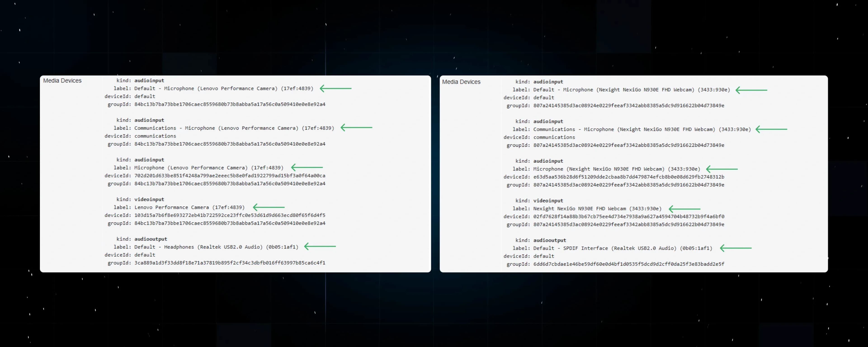Click green arrow beside Communications Lenovo microphone label
This screenshot has height=347, width=868.
coord(356,128)
